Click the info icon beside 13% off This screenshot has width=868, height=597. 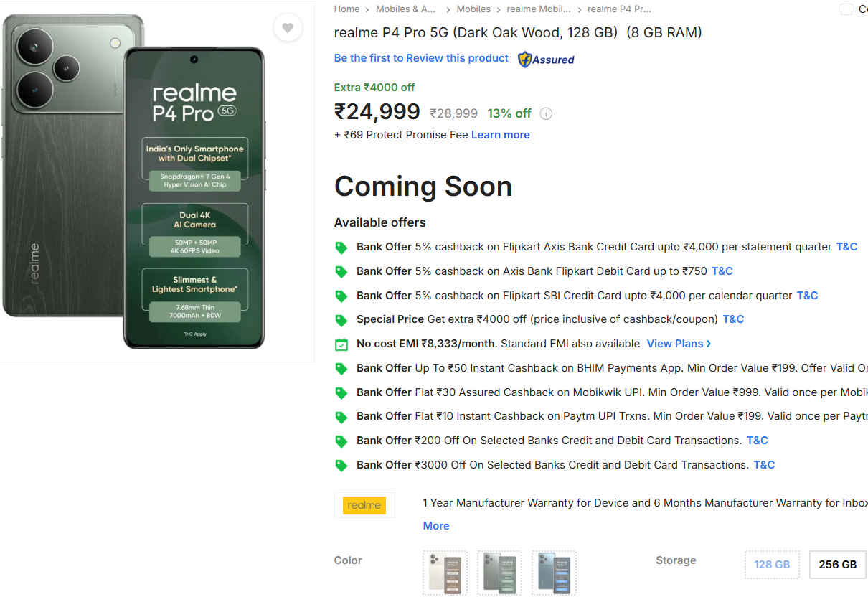[546, 113]
